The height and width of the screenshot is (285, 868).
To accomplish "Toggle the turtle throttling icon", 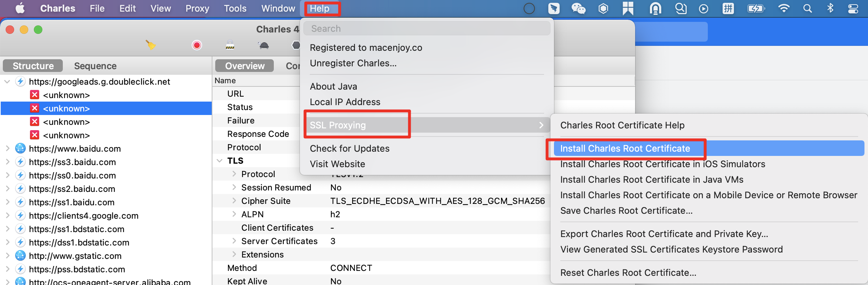I will point(264,45).
